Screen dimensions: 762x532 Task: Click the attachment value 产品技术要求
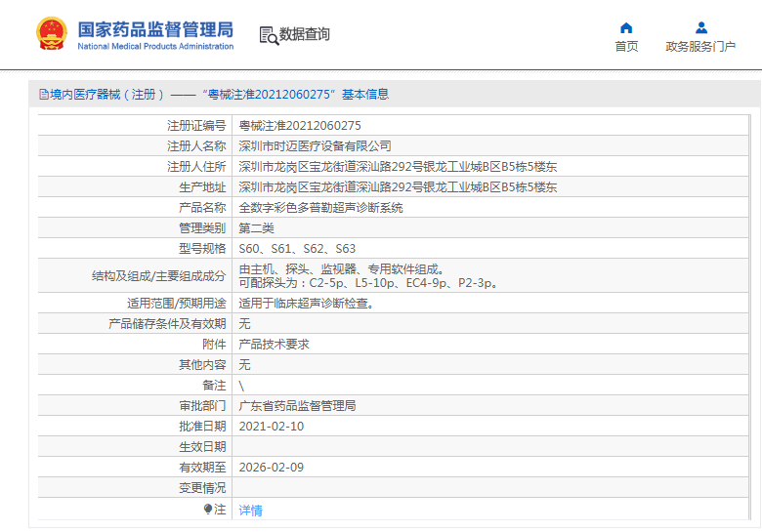(275, 345)
